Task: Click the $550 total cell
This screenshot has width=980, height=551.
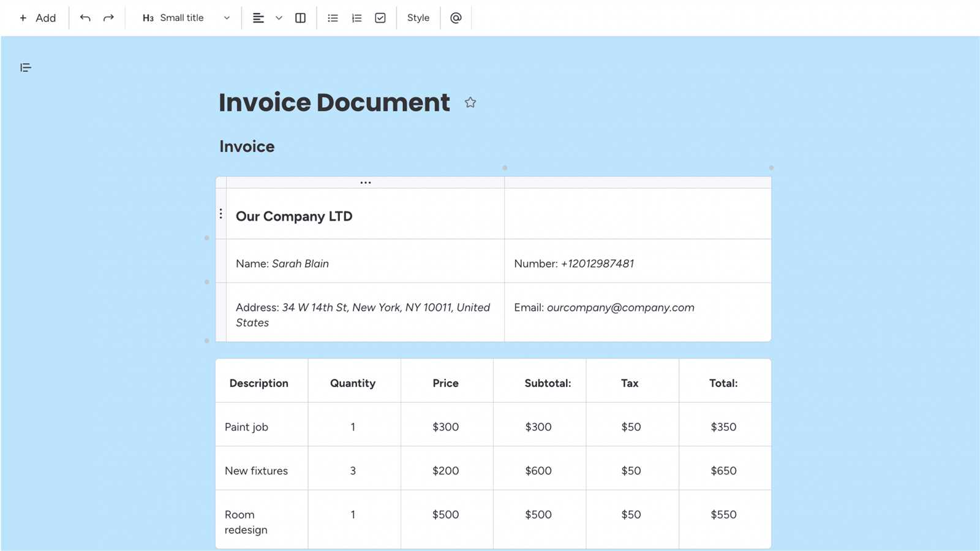Action: [725, 520]
